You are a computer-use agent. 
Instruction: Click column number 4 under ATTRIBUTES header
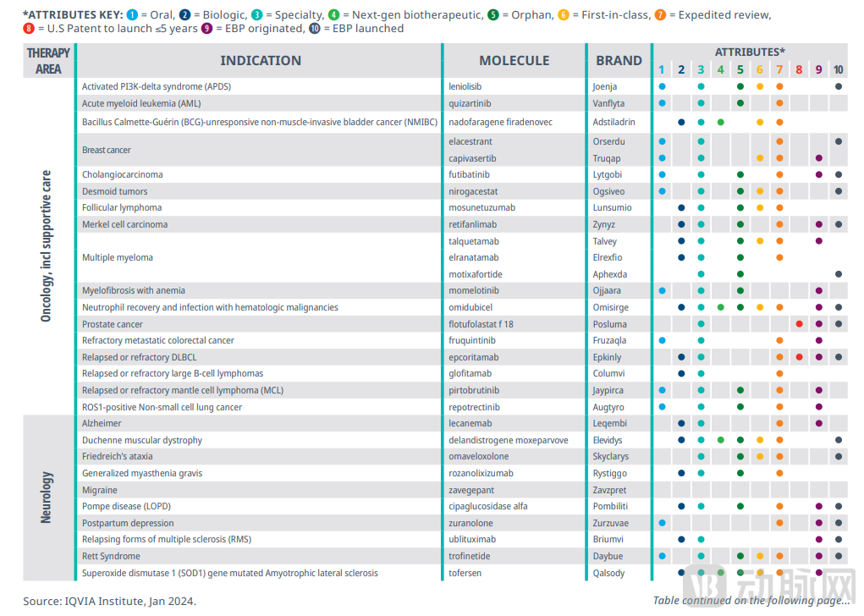721,70
